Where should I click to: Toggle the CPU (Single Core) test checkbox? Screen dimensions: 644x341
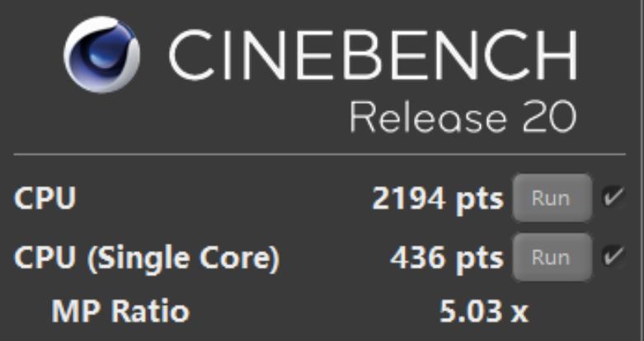[613, 257]
